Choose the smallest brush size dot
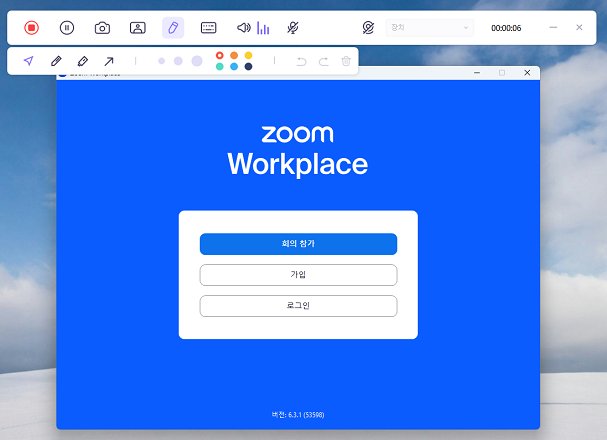 [162, 61]
